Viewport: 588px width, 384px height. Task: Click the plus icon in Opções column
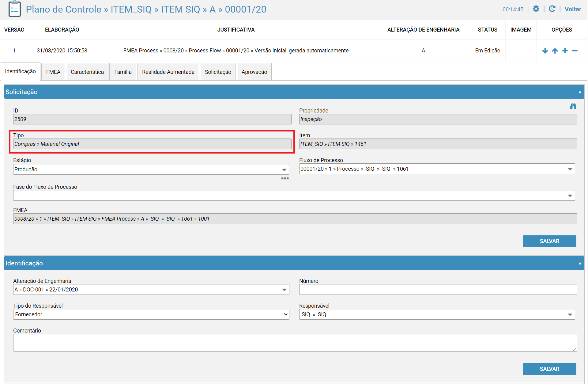[565, 51]
